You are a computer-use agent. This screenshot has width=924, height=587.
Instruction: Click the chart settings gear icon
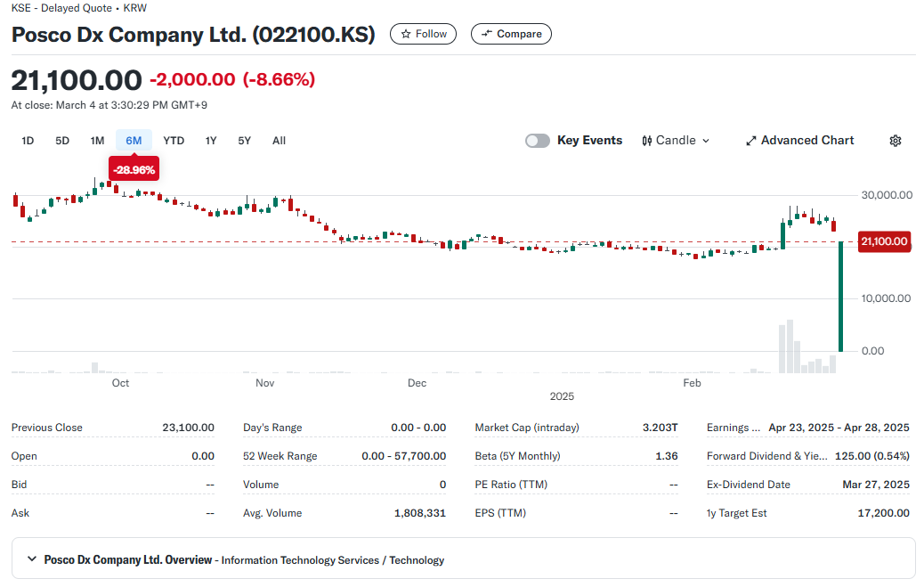click(896, 141)
